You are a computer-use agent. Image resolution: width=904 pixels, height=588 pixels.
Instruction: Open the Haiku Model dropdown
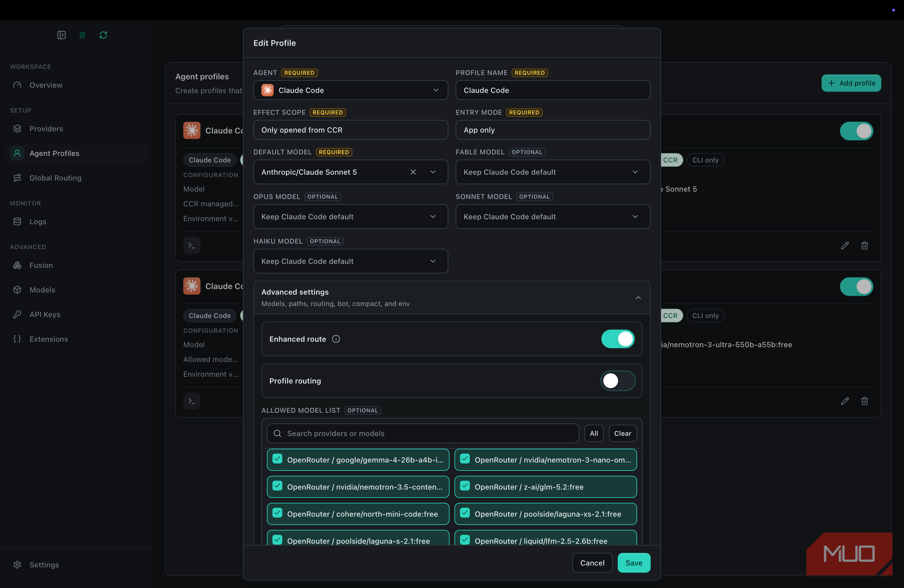click(x=351, y=261)
